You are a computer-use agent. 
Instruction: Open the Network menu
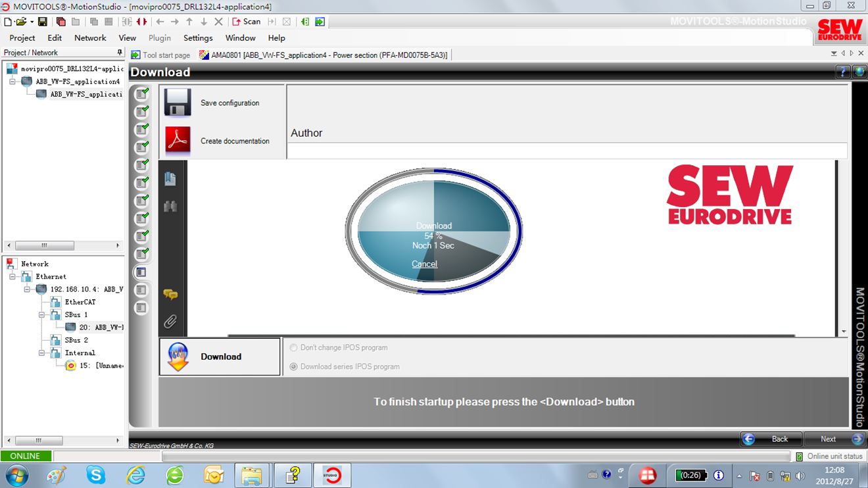pos(90,38)
